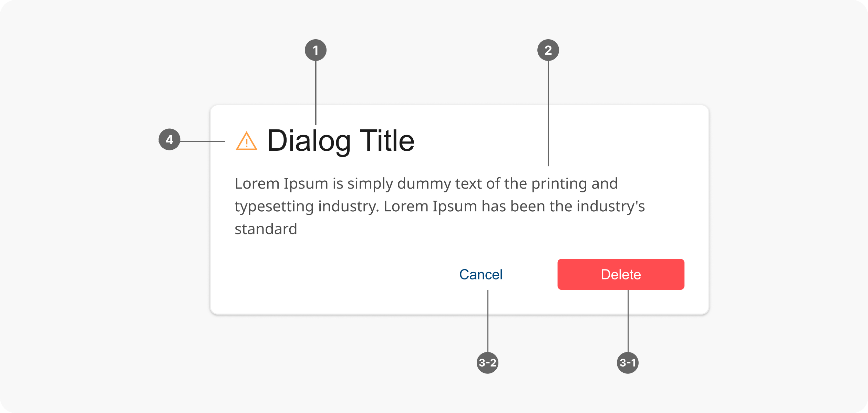868x413 pixels.
Task: Click the 3-2 annotation badge
Action: 487,362
